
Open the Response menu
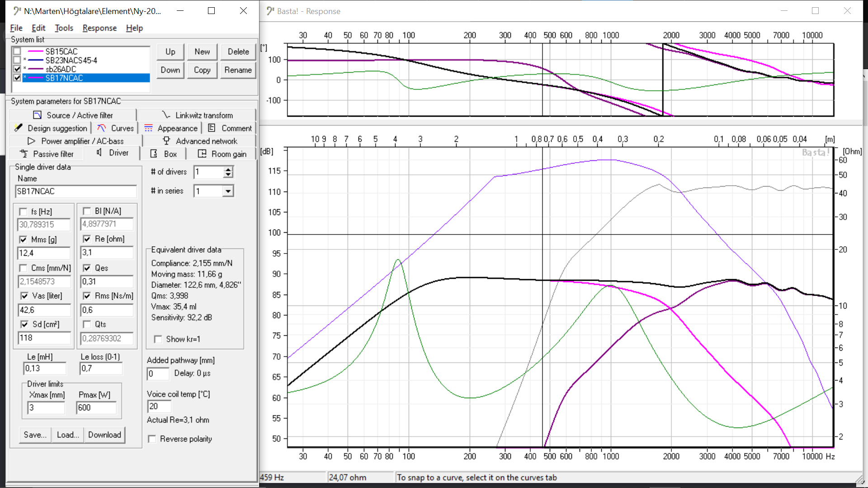pos(99,28)
